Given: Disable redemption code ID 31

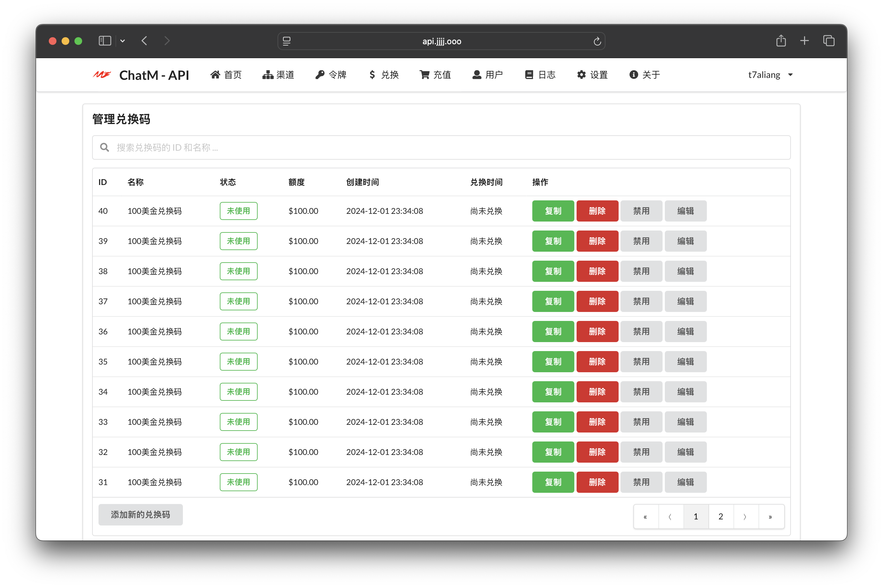Looking at the screenshot, I should 641,482.
